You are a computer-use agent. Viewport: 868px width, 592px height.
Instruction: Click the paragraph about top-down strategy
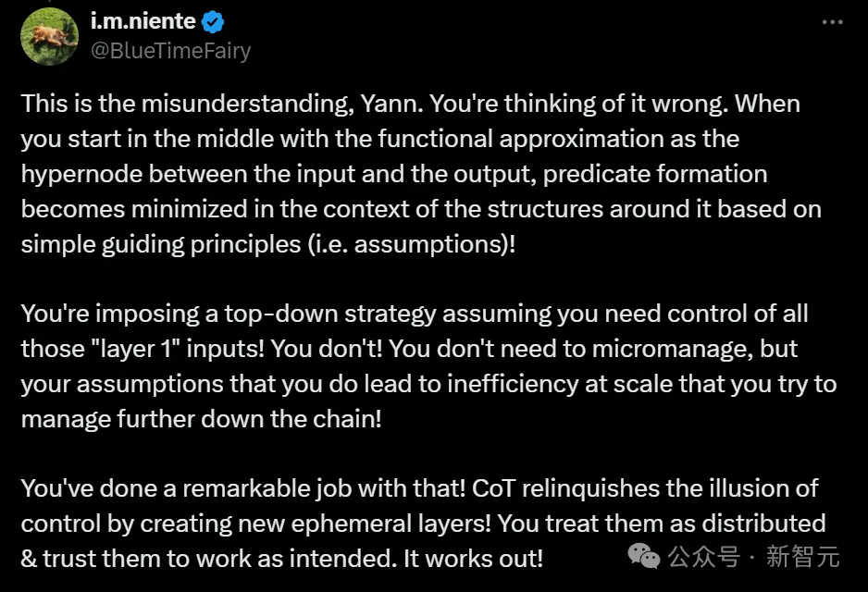(x=428, y=366)
